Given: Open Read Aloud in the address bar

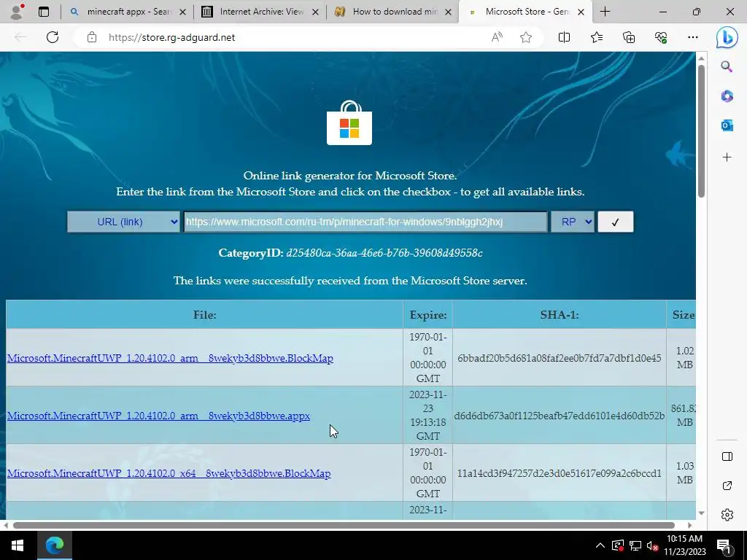Looking at the screenshot, I should click(497, 37).
